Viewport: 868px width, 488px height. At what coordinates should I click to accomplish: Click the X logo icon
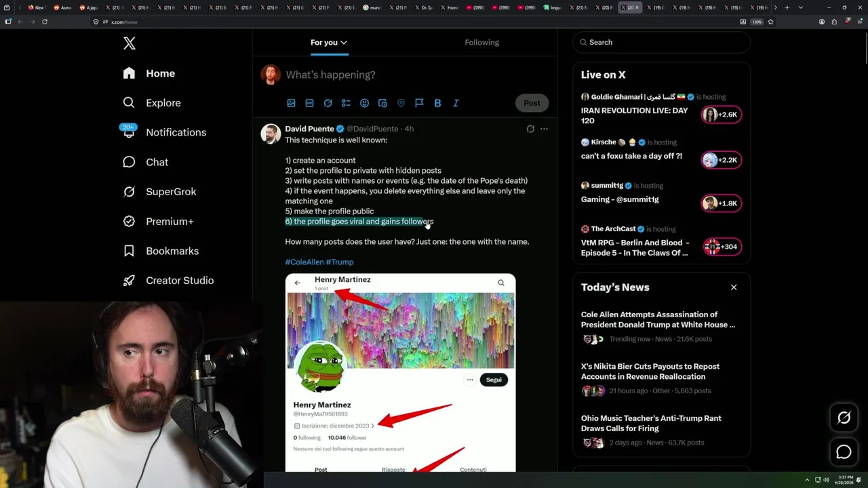tap(130, 43)
